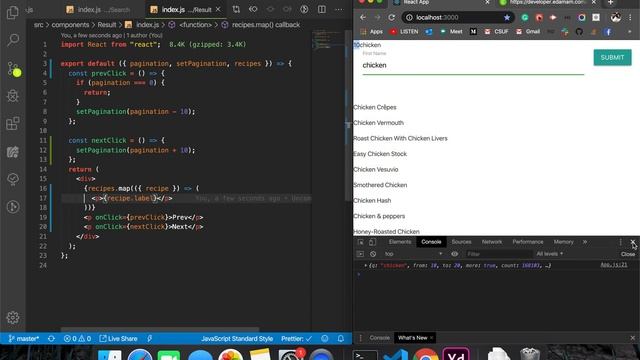Image resolution: width=640 pixels, height=360 pixels.
Task: Open the Elements DevTools tab
Action: point(400,242)
